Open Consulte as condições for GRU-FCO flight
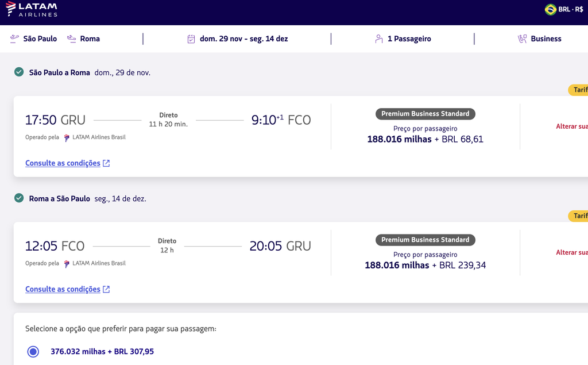Image resolution: width=588 pixels, height=365 pixels. pyautogui.click(x=63, y=163)
